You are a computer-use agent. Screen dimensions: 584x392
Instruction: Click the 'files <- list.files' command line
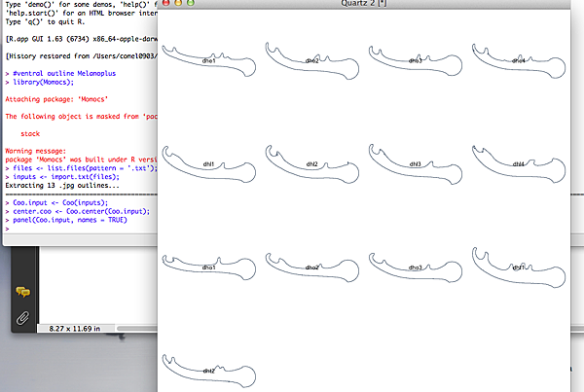coord(85,168)
